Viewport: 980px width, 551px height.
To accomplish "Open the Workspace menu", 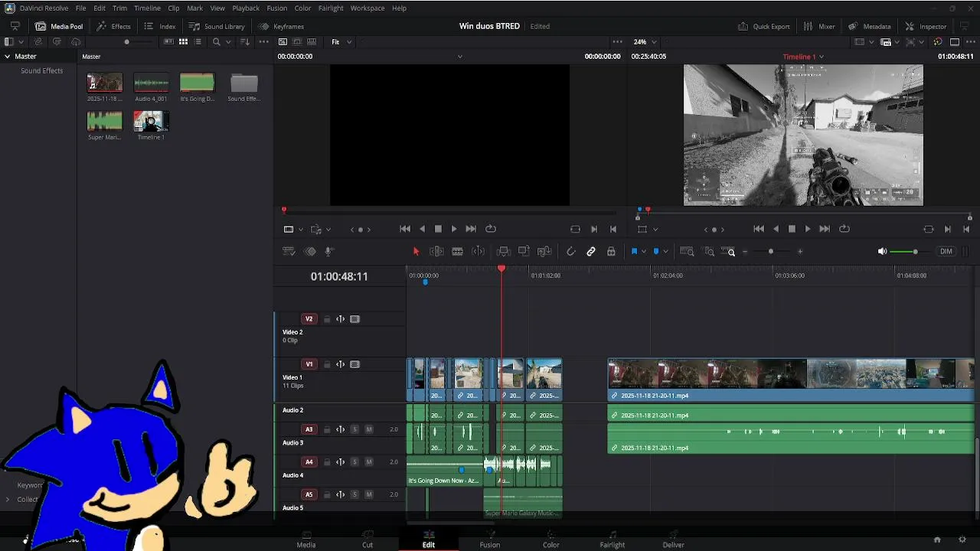I will point(367,8).
